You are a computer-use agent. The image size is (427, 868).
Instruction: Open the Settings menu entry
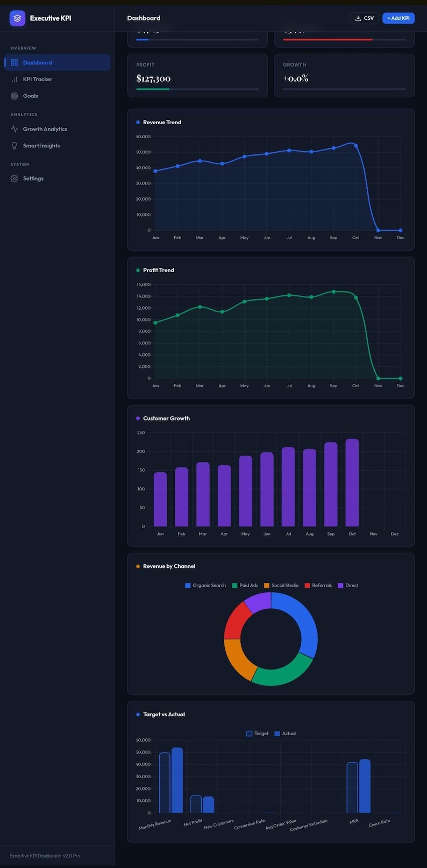click(x=58, y=179)
